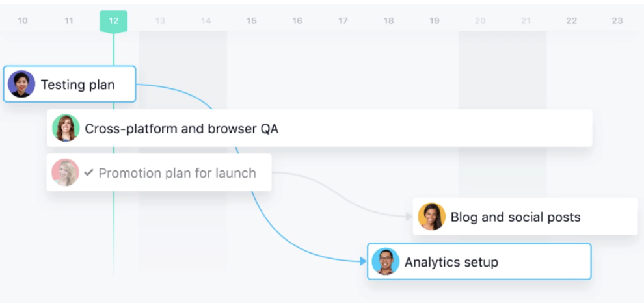The height and width of the screenshot is (303, 644).
Task: Open the Cross-platform and browser QA task
Action: (x=319, y=128)
